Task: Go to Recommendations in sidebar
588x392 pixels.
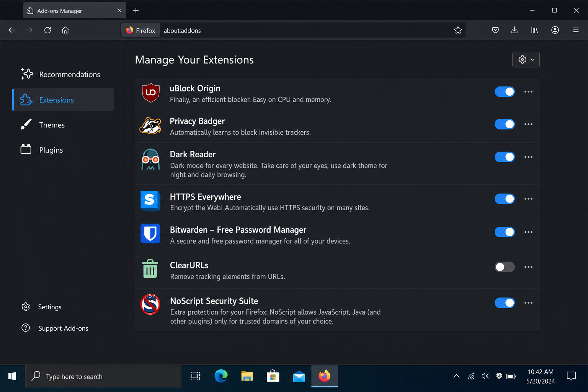Action: coord(63,75)
